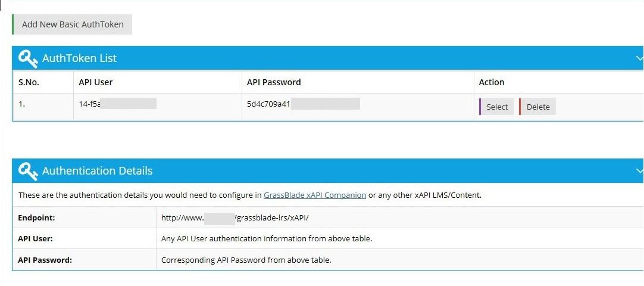Add a new Basic AuthToken
The height and width of the screenshot is (286, 644).
[72, 24]
